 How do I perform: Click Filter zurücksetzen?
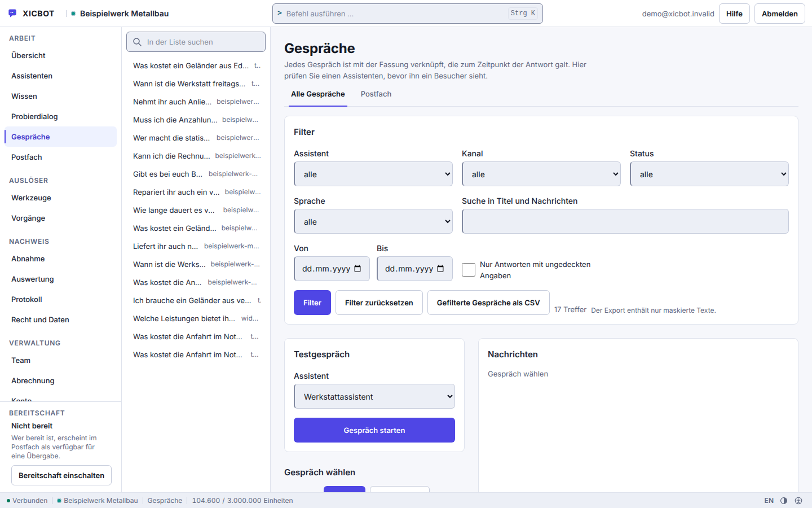(x=379, y=303)
